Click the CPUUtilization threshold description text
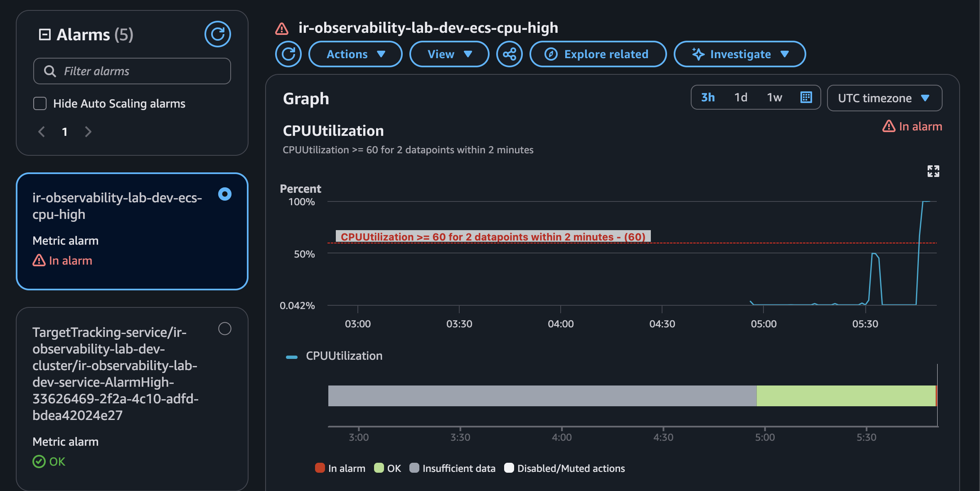The width and height of the screenshot is (980, 491). (x=408, y=150)
